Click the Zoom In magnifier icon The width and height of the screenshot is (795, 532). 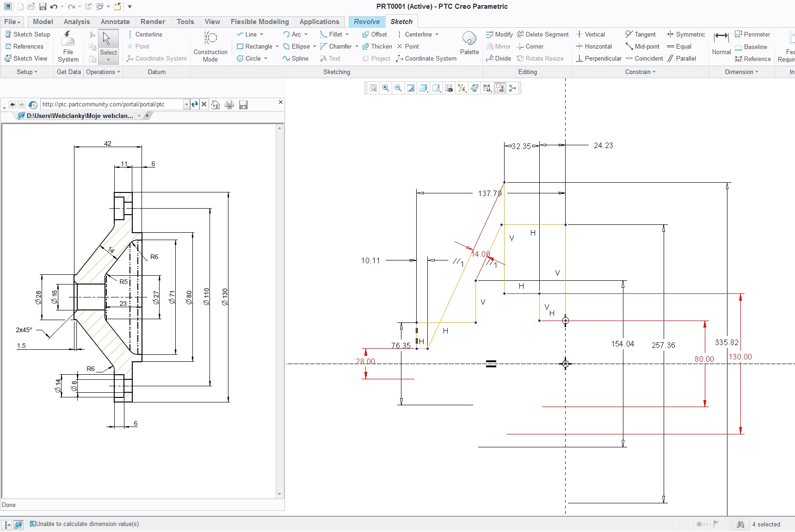tap(385, 88)
